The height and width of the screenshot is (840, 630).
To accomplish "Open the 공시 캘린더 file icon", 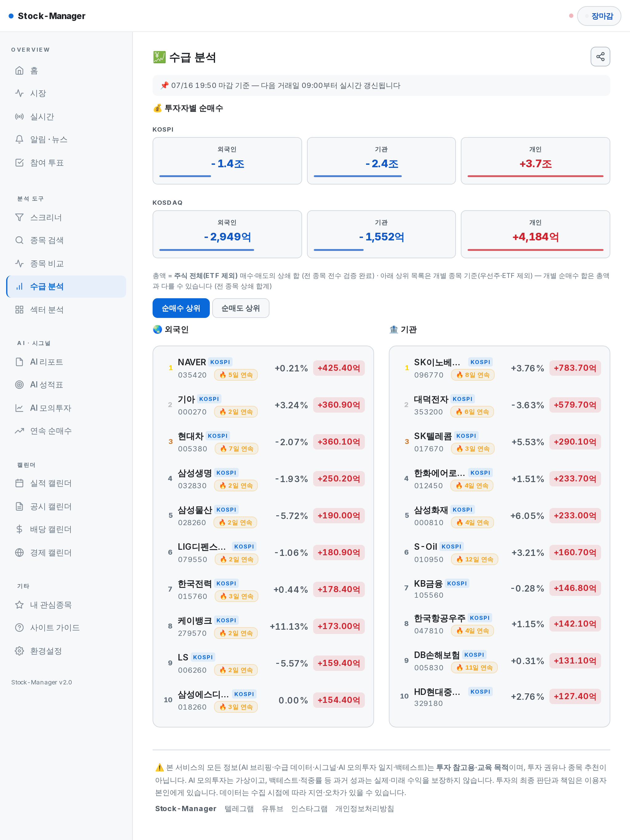I will coord(19,506).
